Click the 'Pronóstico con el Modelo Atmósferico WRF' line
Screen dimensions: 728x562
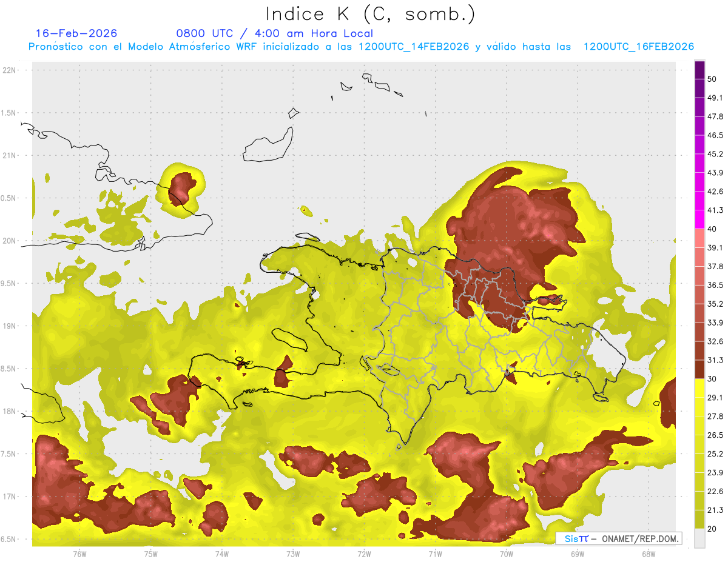[361, 47]
